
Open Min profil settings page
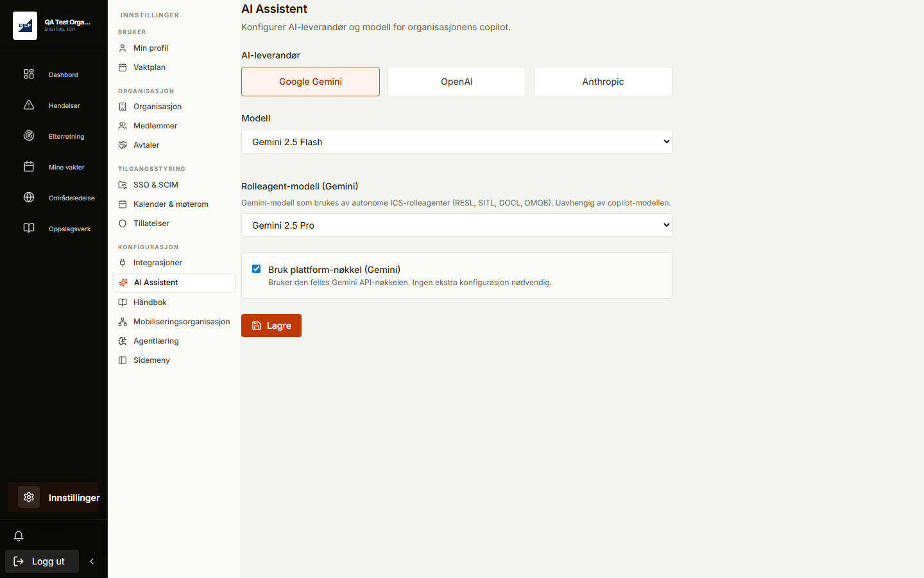click(174, 48)
